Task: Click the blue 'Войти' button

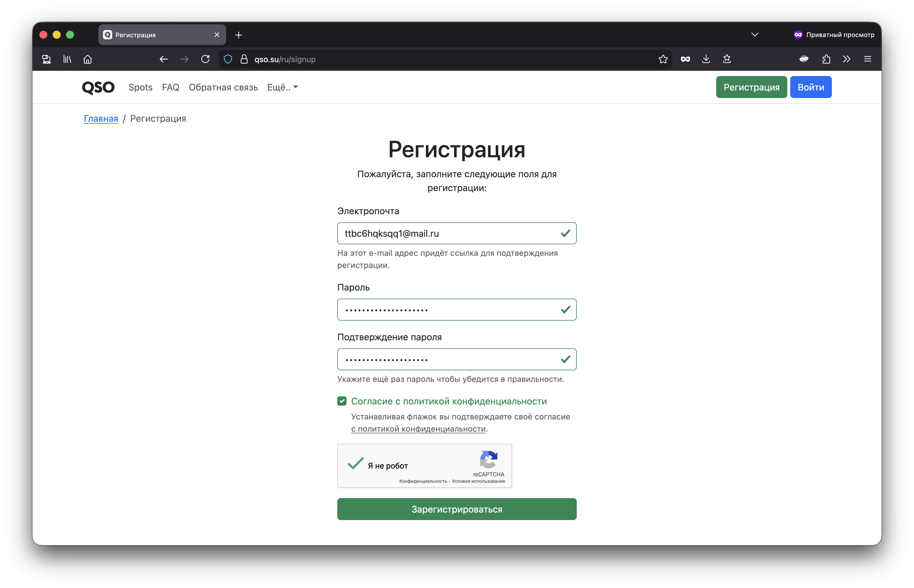Action: pyautogui.click(x=810, y=87)
